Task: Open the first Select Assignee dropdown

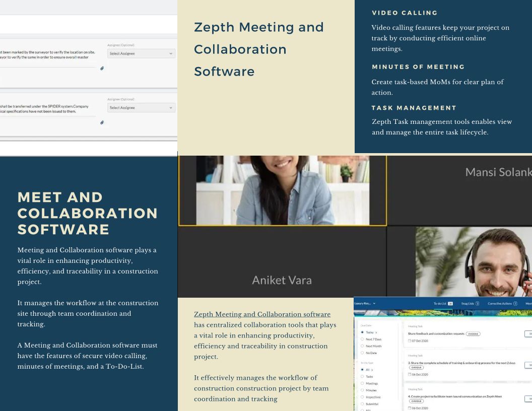Action: pyautogui.click(x=141, y=53)
